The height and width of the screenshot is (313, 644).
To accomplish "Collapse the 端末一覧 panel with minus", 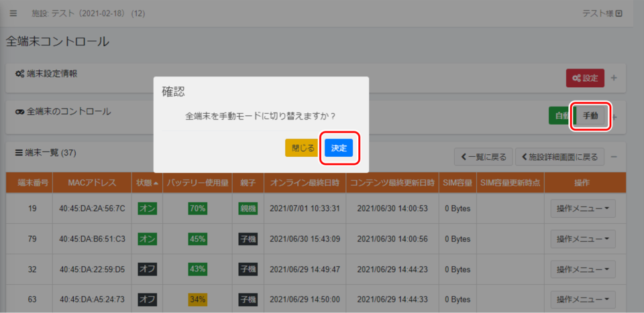I will [x=614, y=156].
